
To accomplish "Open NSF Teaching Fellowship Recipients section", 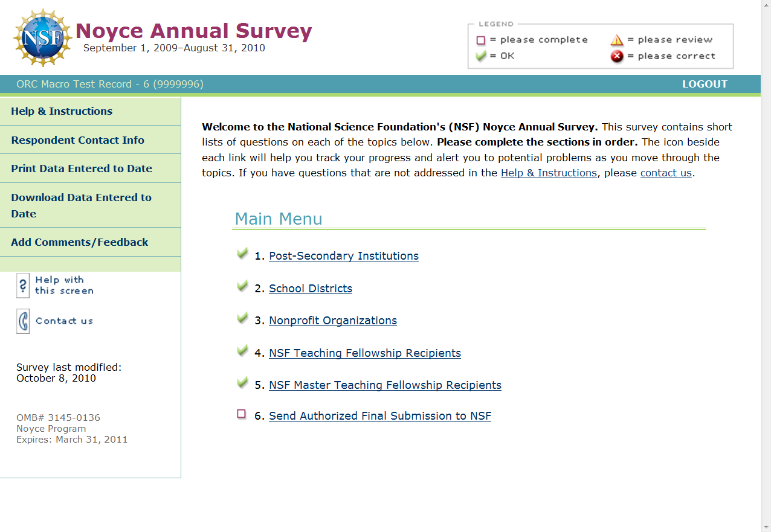I will 365,353.
